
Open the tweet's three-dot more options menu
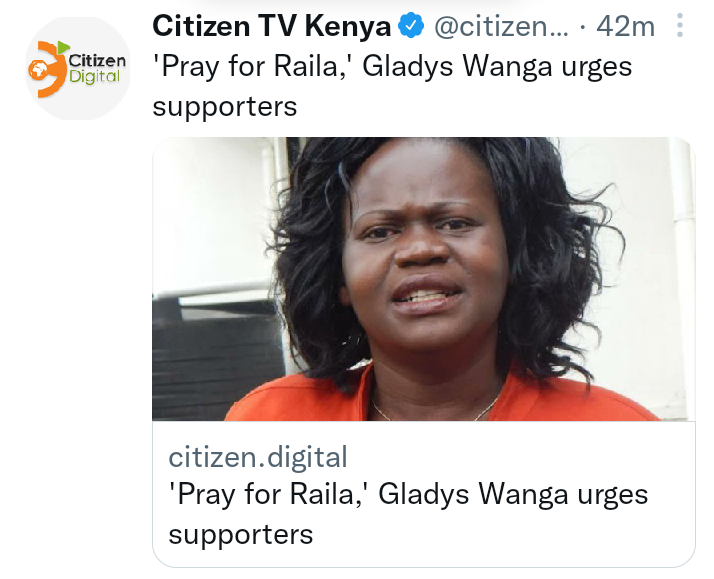tap(679, 25)
